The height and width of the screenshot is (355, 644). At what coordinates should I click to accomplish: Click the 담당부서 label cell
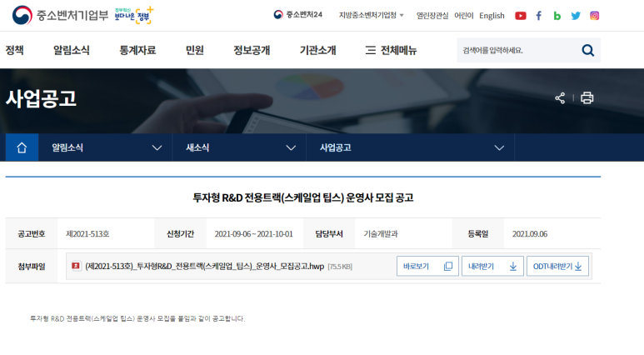[x=329, y=234]
